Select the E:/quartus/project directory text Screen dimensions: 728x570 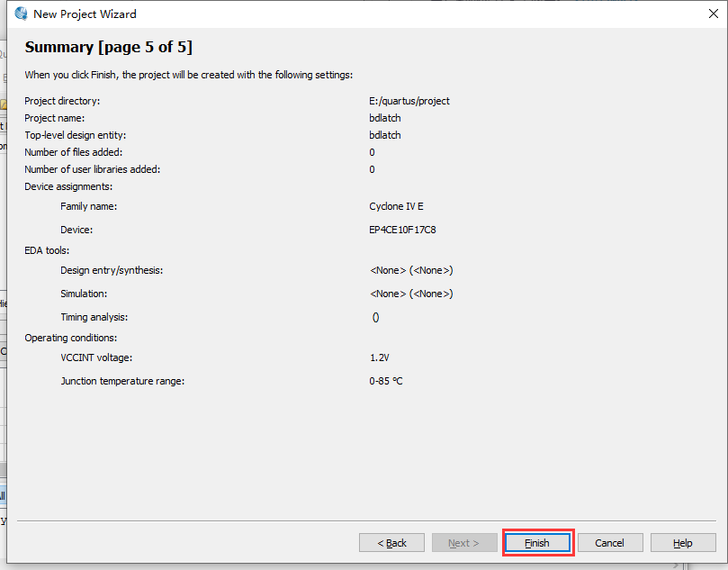(409, 101)
